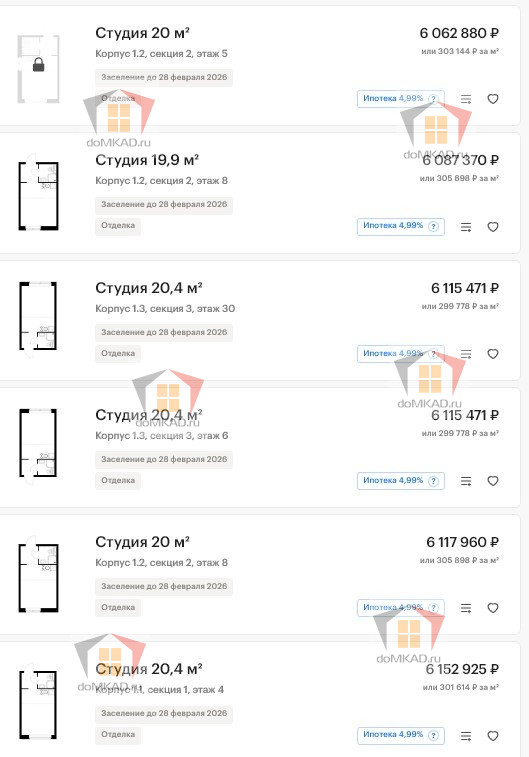
Task: Open the Студия 20 м² floor 8 listing title
Action: click(142, 542)
